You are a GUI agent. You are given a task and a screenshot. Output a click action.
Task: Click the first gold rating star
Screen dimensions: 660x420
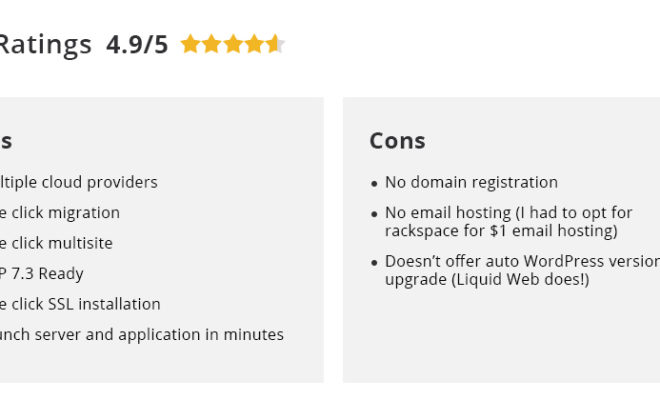[x=190, y=44]
